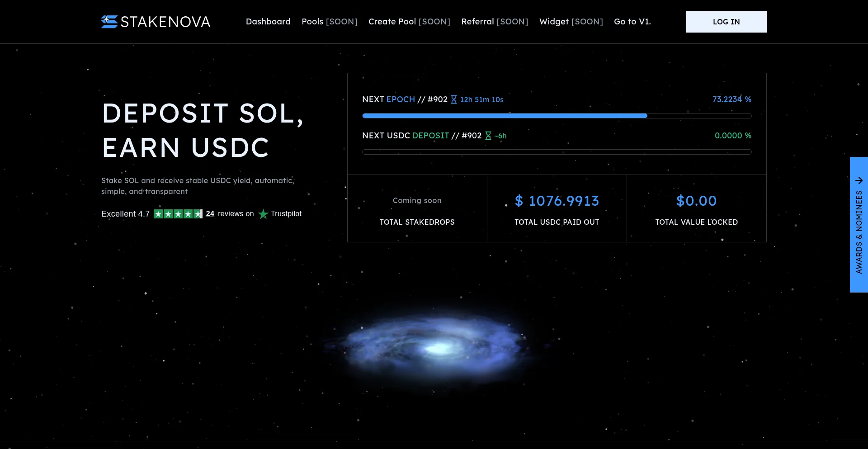Click the 12h 51m 10s countdown timer

click(x=482, y=99)
